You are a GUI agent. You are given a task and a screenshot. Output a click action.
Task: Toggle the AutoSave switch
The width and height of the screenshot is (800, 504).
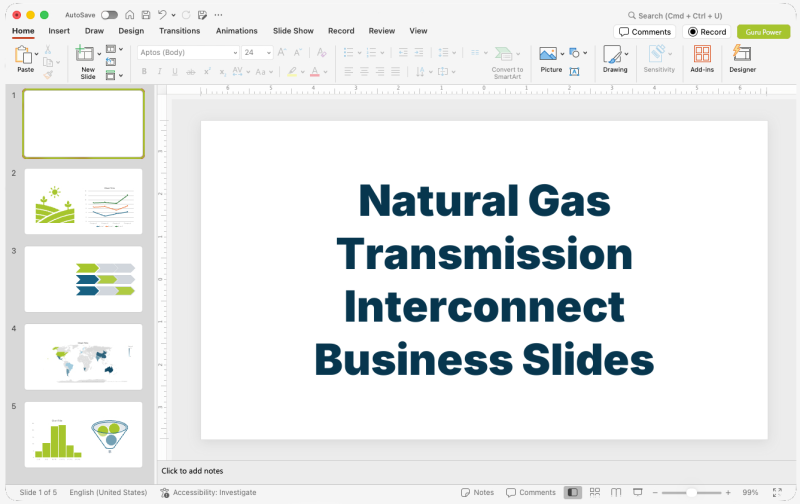click(x=109, y=15)
